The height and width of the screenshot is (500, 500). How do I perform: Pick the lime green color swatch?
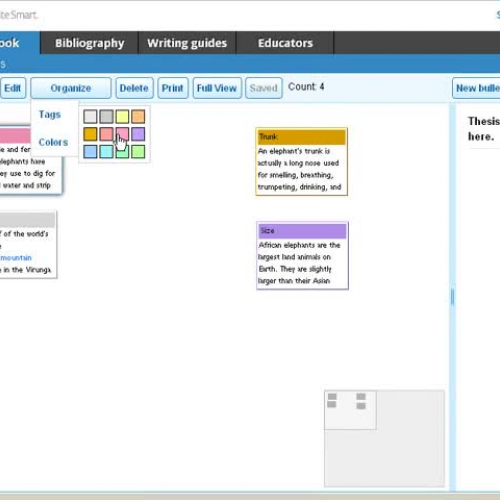(138, 151)
